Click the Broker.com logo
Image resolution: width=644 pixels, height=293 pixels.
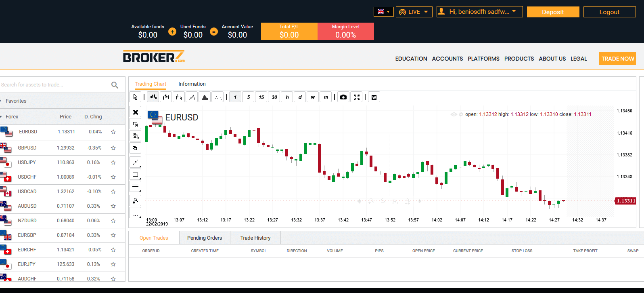point(154,57)
